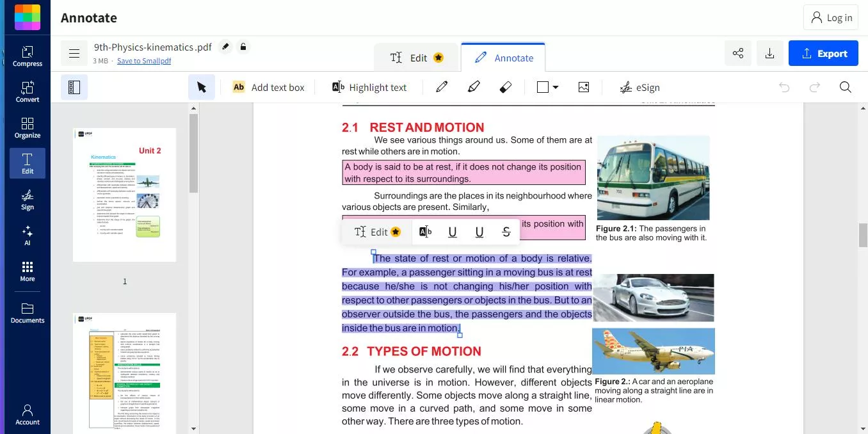This screenshot has width=868, height=434.
Task: Open the eSign tool
Action: pyautogui.click(x=639, y=86)
